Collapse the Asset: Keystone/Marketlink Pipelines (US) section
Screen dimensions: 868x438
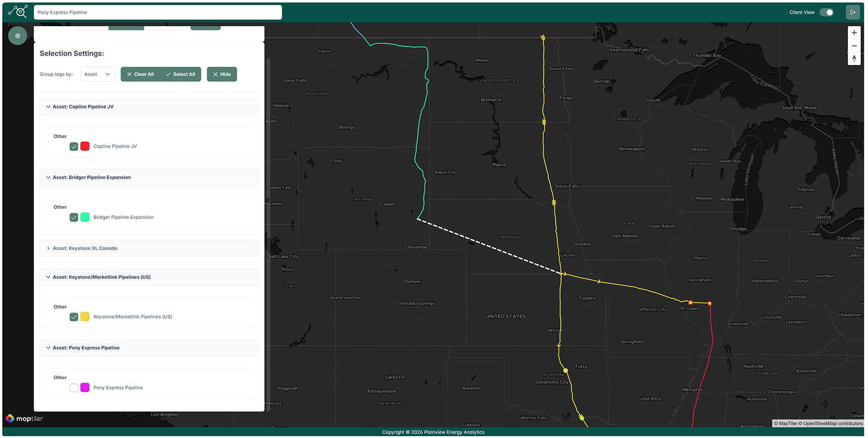point(149,277)
